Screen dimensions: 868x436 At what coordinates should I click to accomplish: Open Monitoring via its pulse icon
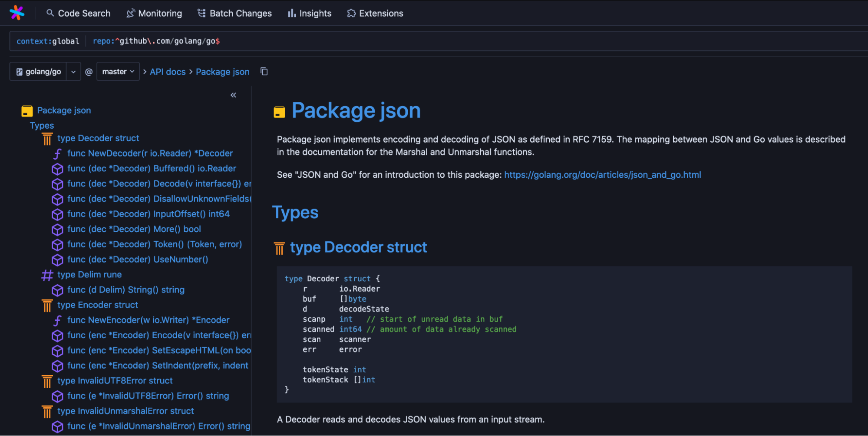pyautogui.click(x=130, y=13)
